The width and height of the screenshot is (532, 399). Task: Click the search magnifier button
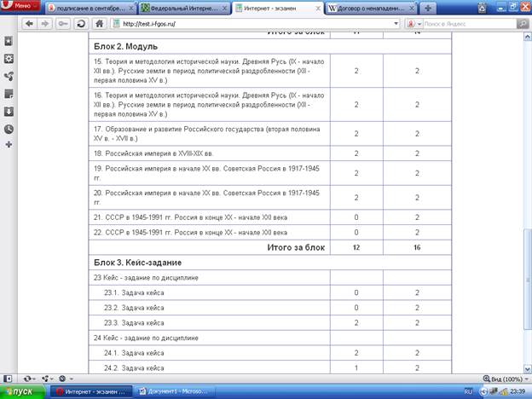[523, 24]
